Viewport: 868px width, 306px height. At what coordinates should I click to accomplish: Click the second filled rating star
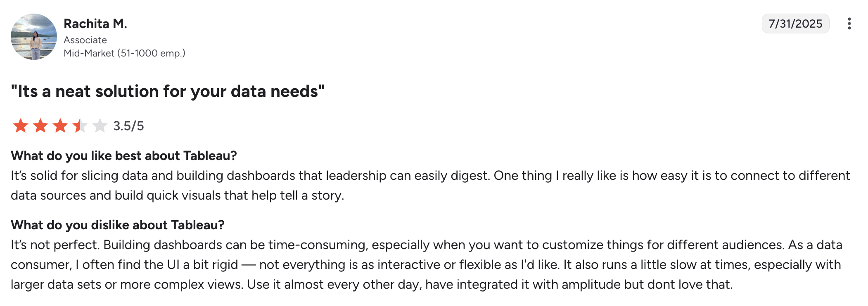[40, 126]
